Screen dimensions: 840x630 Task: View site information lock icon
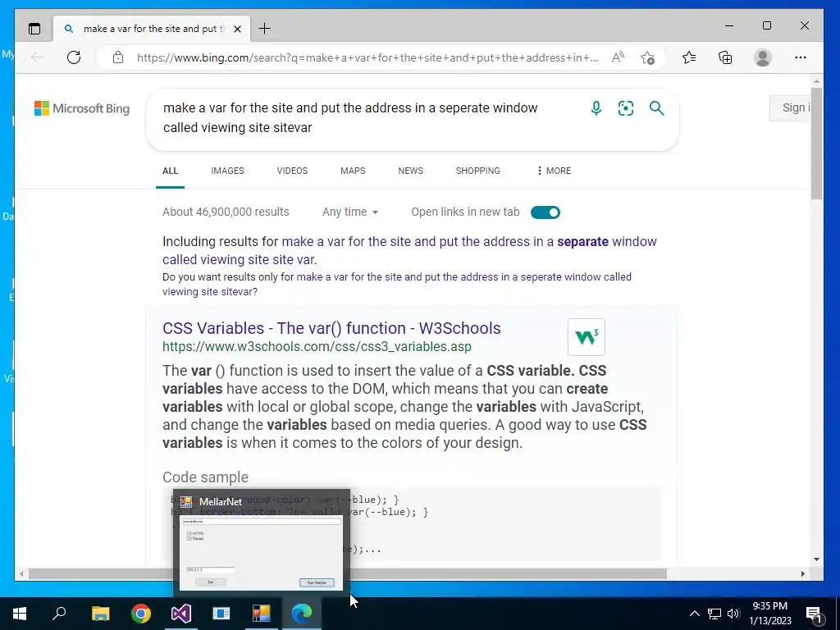[x=118, y=57]
